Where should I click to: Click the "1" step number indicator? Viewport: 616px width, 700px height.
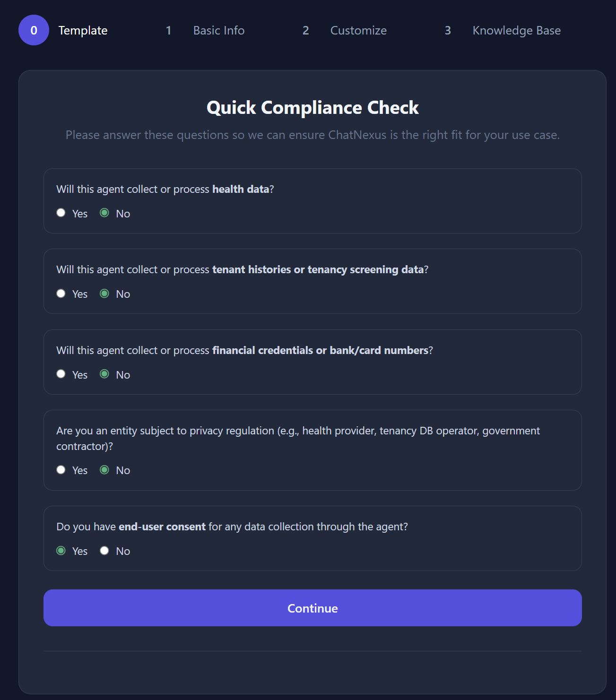point(169,30)
